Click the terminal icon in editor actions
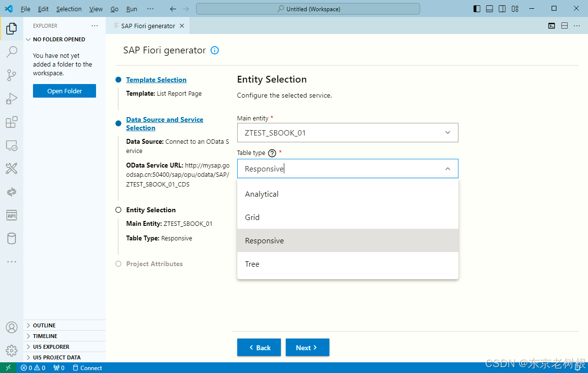 point(552,26)
